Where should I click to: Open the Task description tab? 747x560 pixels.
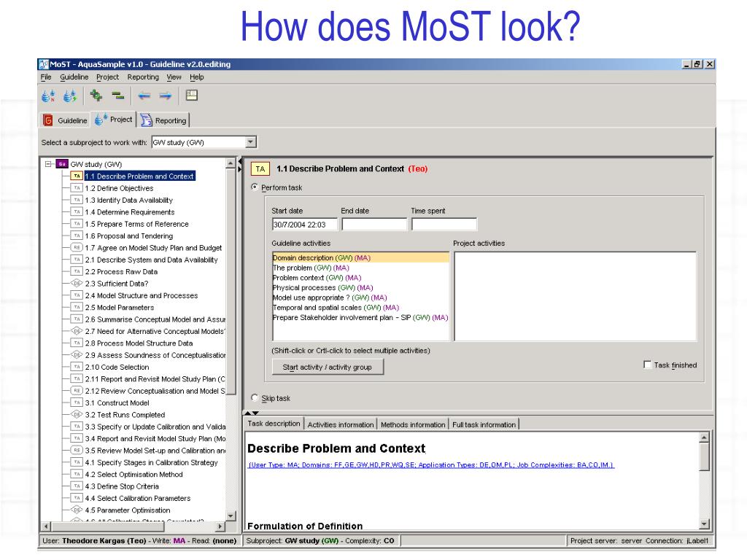[274, 424]
